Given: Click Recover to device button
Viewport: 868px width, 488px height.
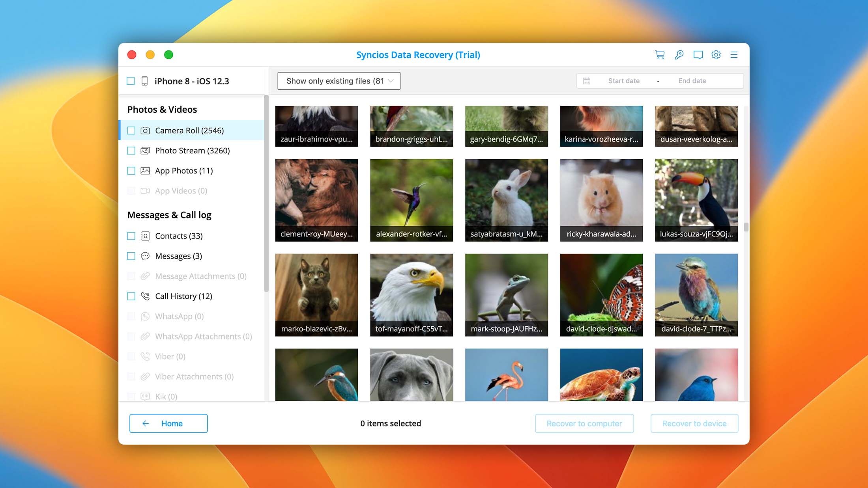Looking at the screenshot, I should [x=694, y=423].
